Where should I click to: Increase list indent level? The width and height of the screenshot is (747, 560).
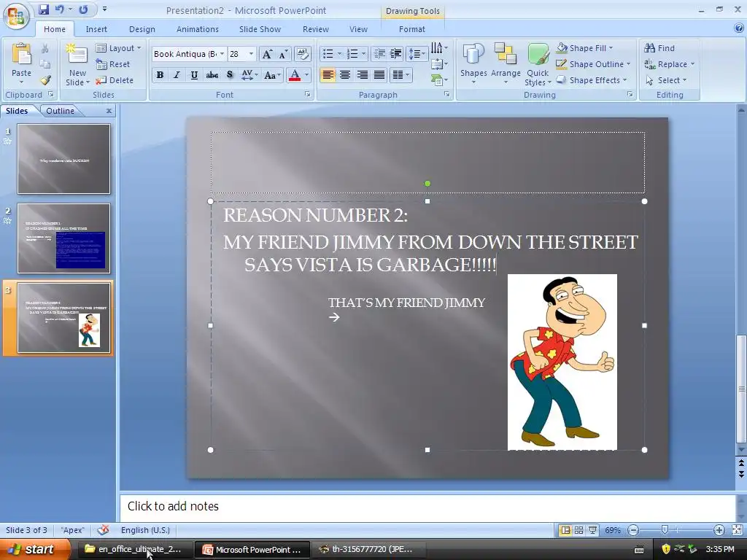(x=395, y=54)
